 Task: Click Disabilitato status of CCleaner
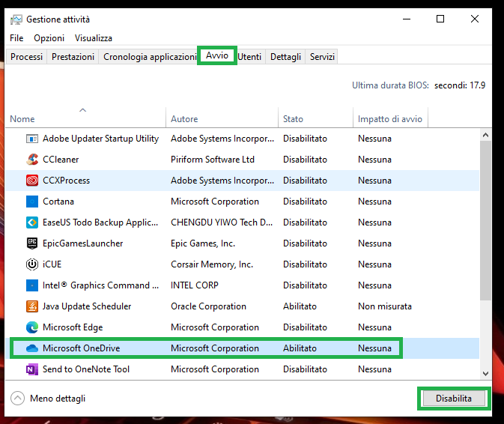coord(305,160)
